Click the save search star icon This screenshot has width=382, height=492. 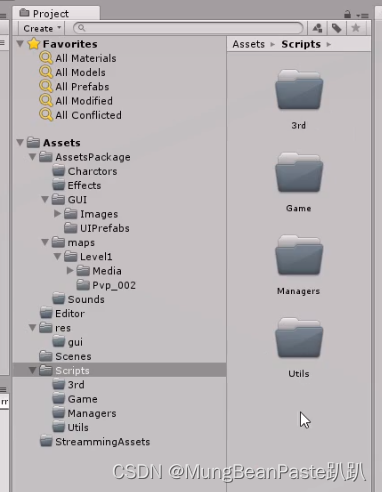pos(356,28)
